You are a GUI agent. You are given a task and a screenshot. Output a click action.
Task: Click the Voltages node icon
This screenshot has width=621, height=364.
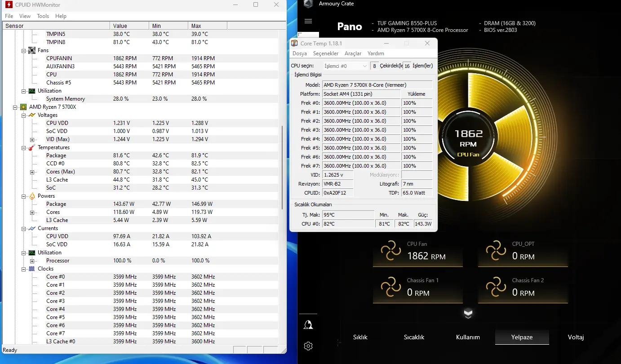point(32,115)
